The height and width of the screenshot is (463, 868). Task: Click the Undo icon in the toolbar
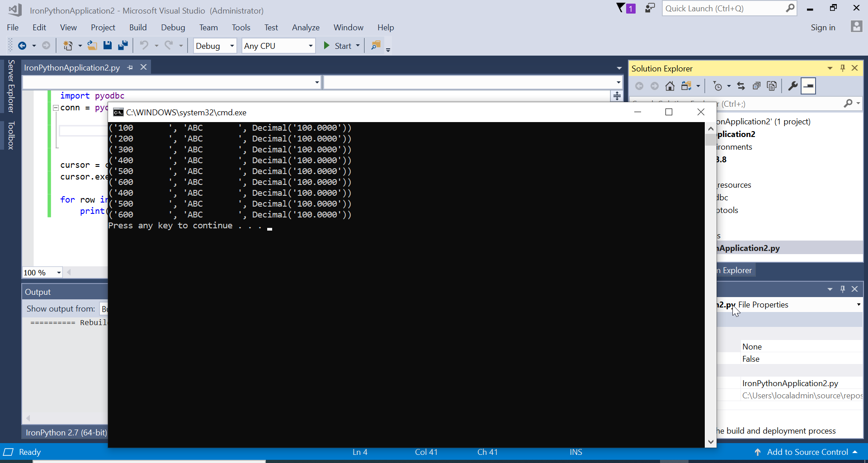(x=144, y=45)
